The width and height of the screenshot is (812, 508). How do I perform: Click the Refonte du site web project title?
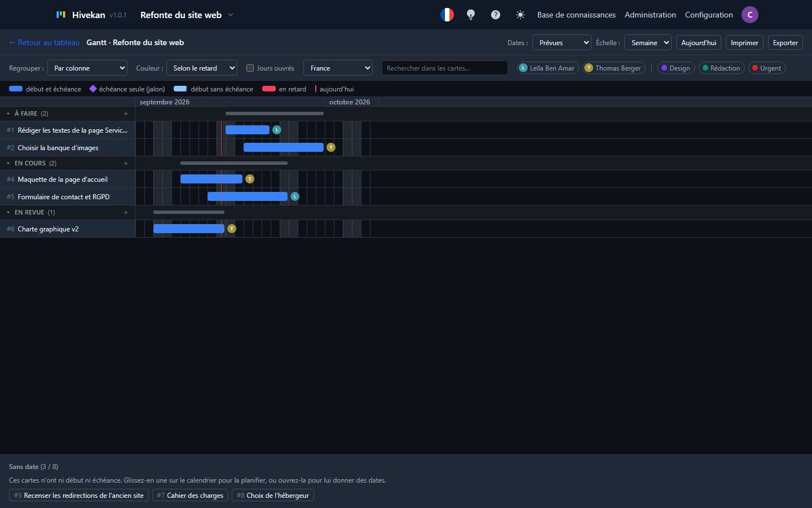[181, 15]
